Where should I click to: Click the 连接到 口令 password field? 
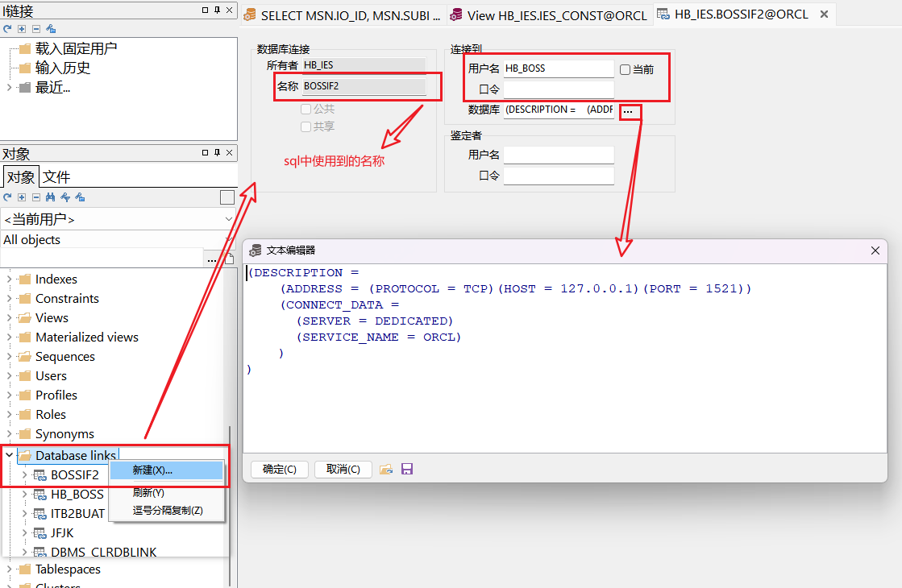(x=559, y=89)
